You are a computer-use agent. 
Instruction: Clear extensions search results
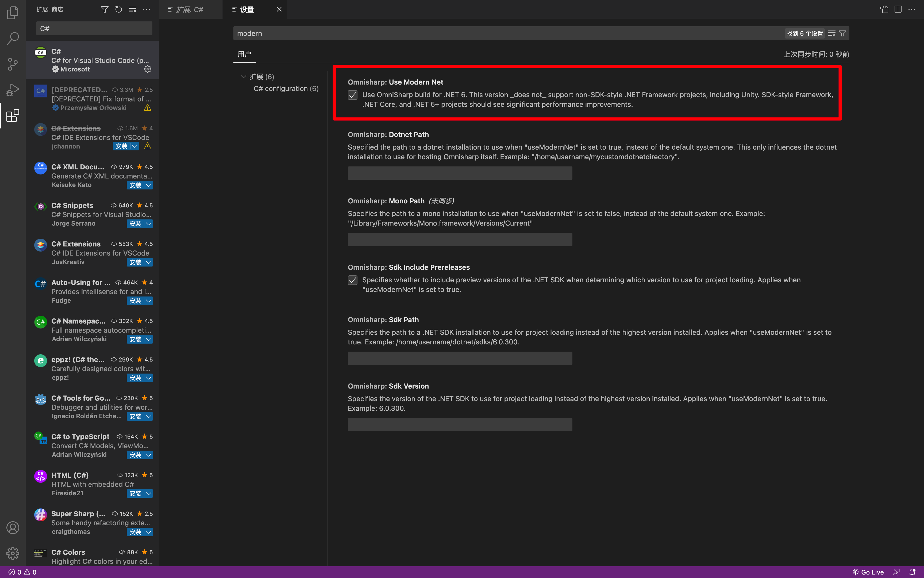point(133,9)
